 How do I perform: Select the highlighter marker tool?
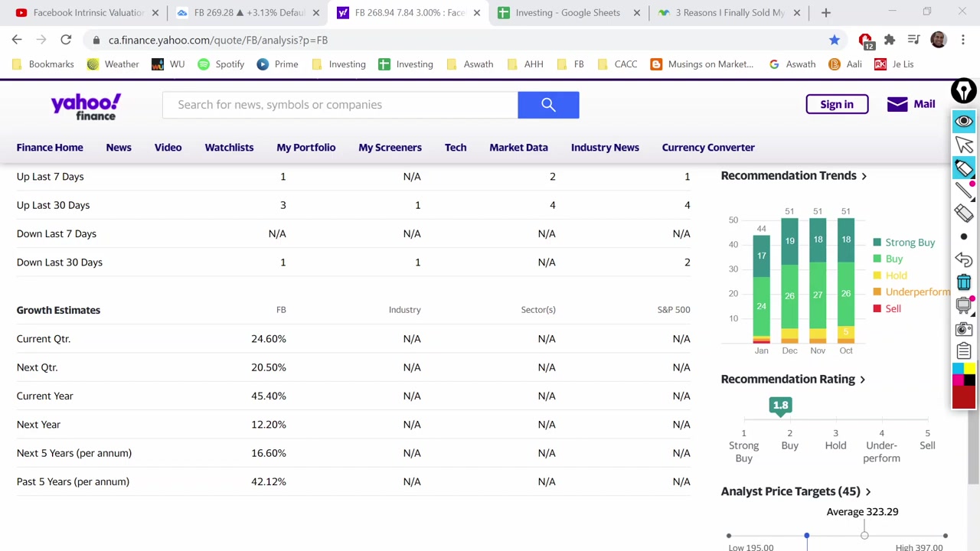[x=963, y=168]
